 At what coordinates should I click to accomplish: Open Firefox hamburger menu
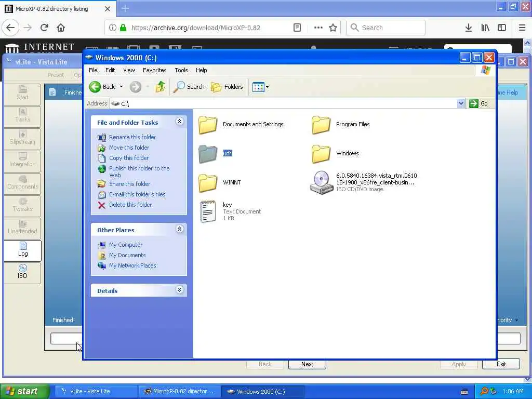pyautogui.click(x=522, y=28)
